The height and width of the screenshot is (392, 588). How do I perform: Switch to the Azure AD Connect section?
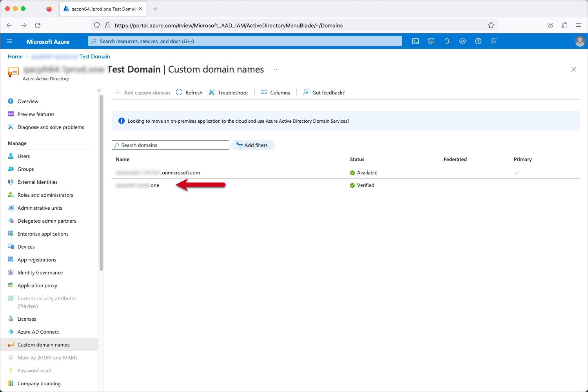pyautogui.click(x=38, y=332)
